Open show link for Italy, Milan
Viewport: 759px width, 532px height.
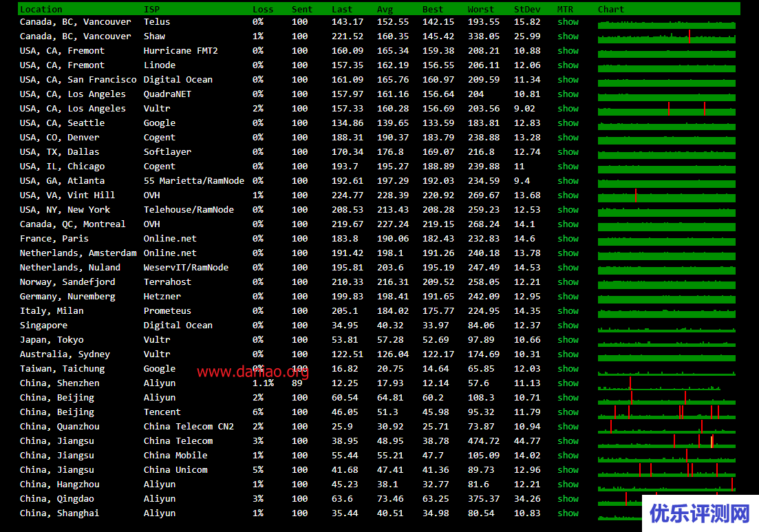tap(568, 311)
